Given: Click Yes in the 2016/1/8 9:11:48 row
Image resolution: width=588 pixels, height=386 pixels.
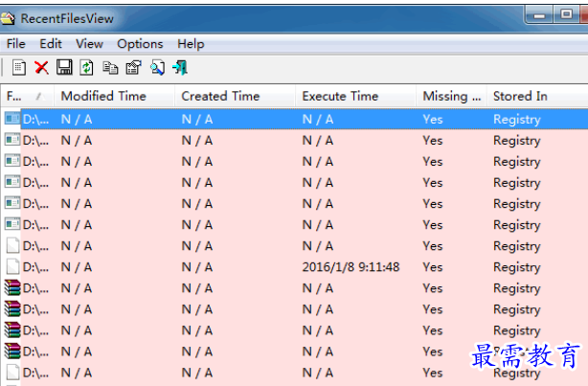Looking at the screenshot, I should pos(433,267).
